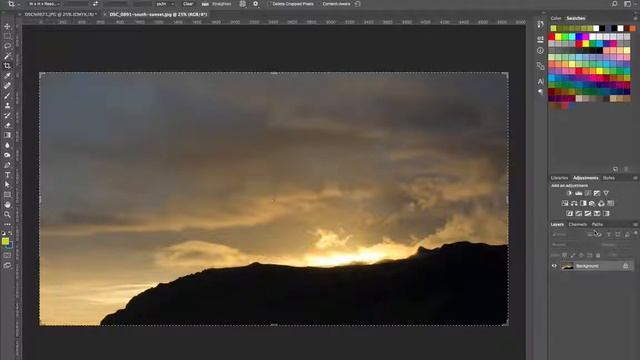The width and height of the screenshot is (640, 360).
Task: Select the Crop tool in toolbar
Action: pyautogui.click(x=7, y=66)
